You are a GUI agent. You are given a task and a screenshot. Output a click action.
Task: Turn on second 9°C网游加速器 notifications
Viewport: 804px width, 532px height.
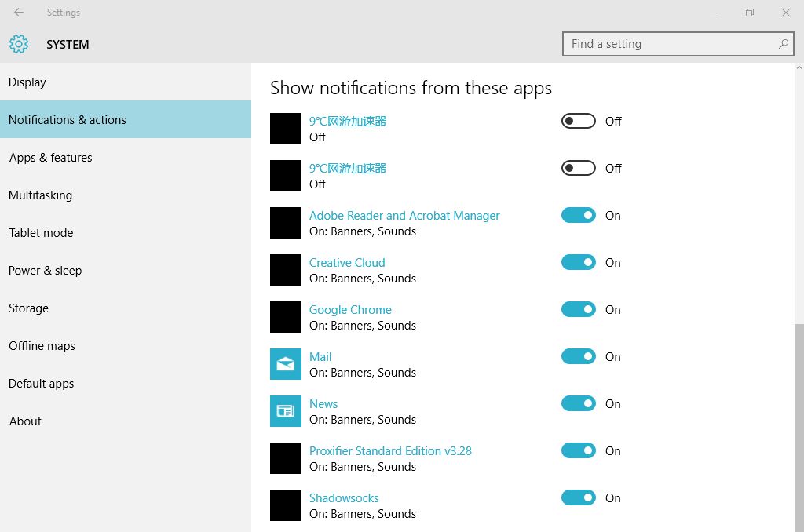click(x=579, y=168)
